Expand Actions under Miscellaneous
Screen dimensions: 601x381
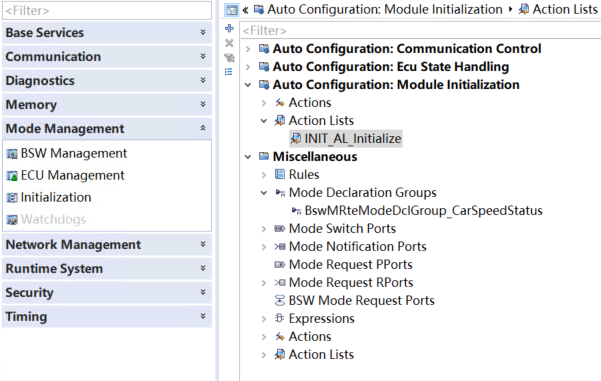264,337
